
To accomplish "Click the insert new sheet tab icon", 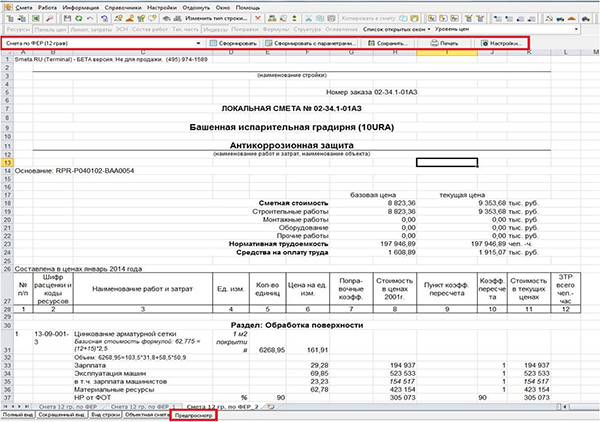I will coord(271,407).
